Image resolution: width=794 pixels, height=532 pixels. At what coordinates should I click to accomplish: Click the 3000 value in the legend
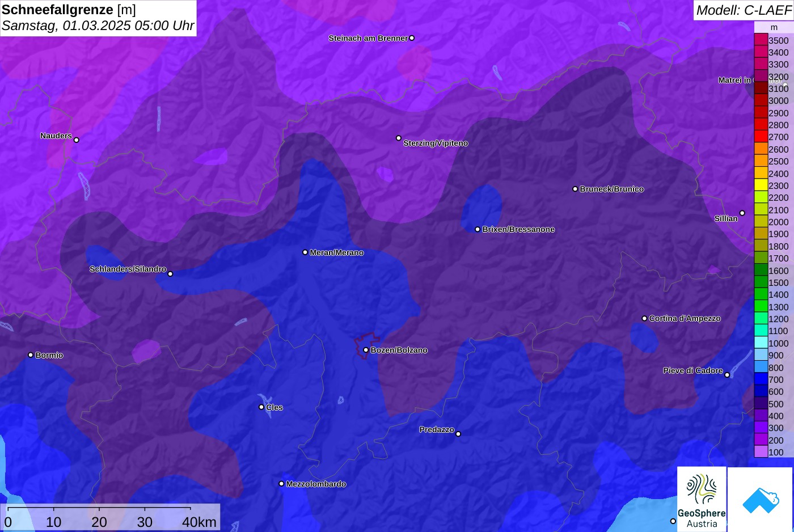tap(779, 100)
